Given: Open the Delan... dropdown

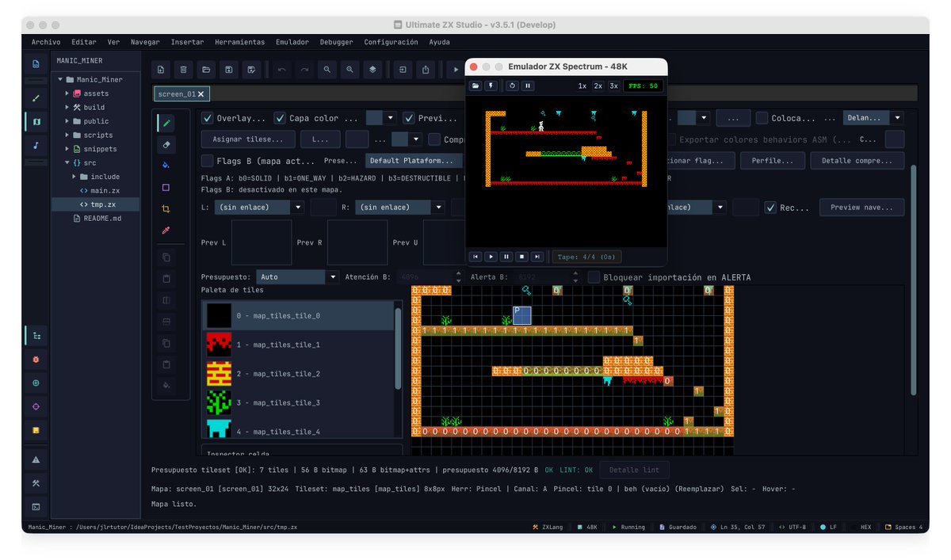Looking at the screenshot, I should 873,118.
